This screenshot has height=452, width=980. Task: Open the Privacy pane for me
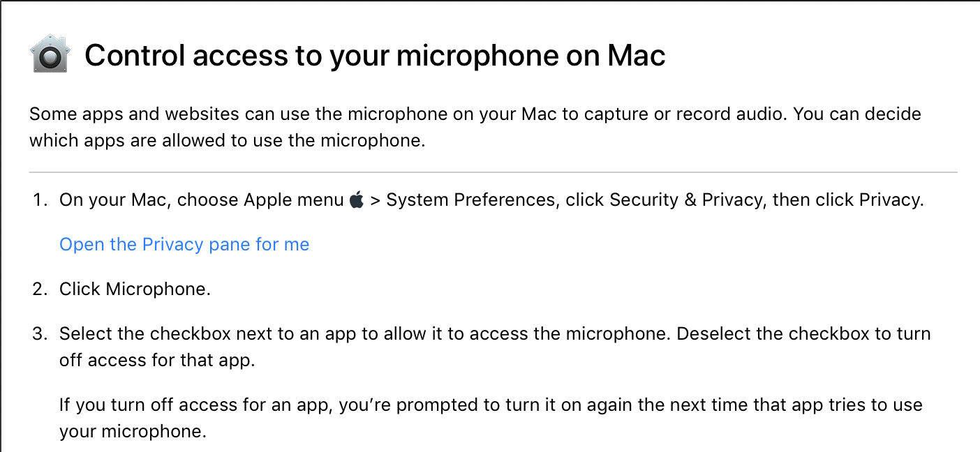coord(184,244)
